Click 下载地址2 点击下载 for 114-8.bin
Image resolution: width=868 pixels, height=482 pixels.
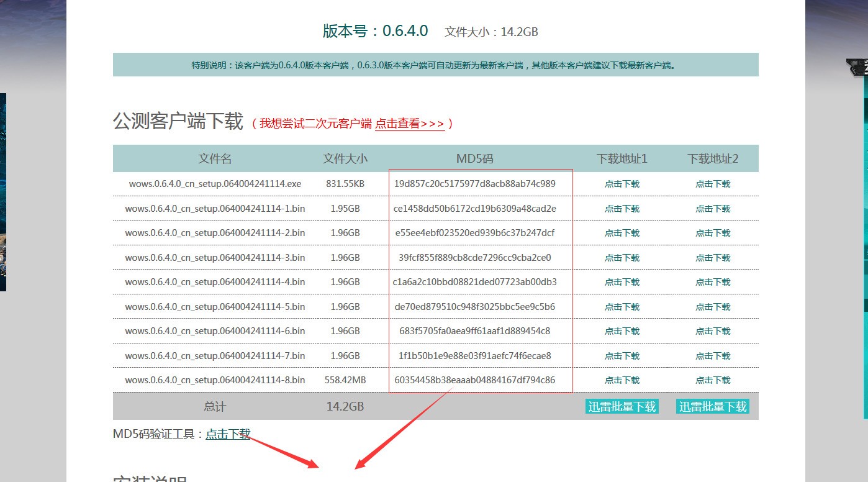point(713,380)
